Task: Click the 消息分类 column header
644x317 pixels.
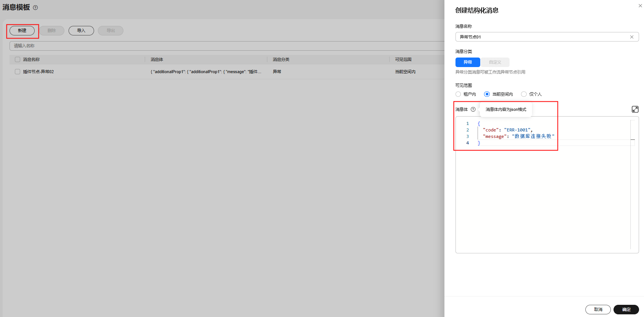Action: (281, 59)
